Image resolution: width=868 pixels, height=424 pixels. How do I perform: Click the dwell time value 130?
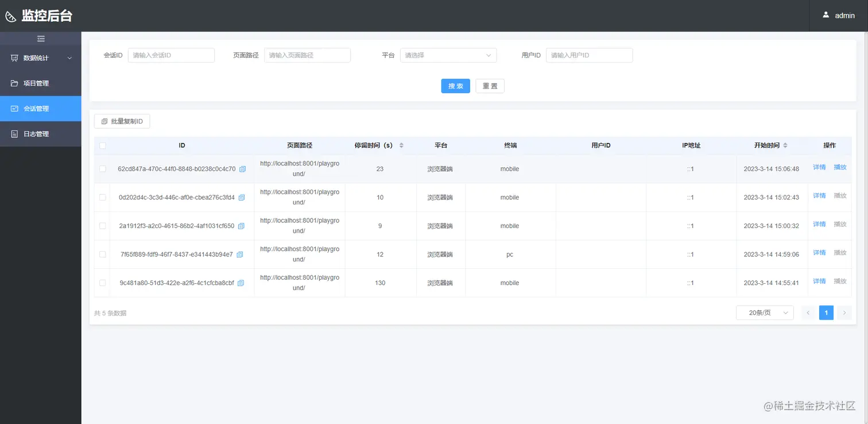[380, 283]
